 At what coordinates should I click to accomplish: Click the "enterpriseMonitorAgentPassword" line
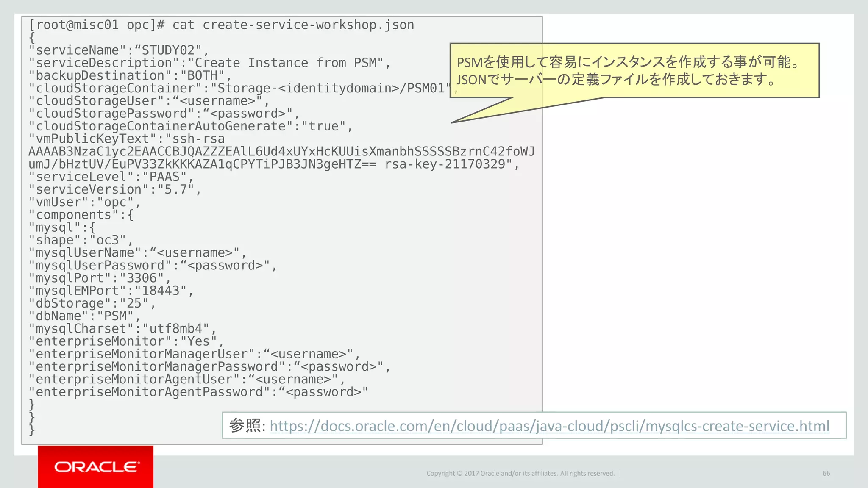(x=198, y=393)
